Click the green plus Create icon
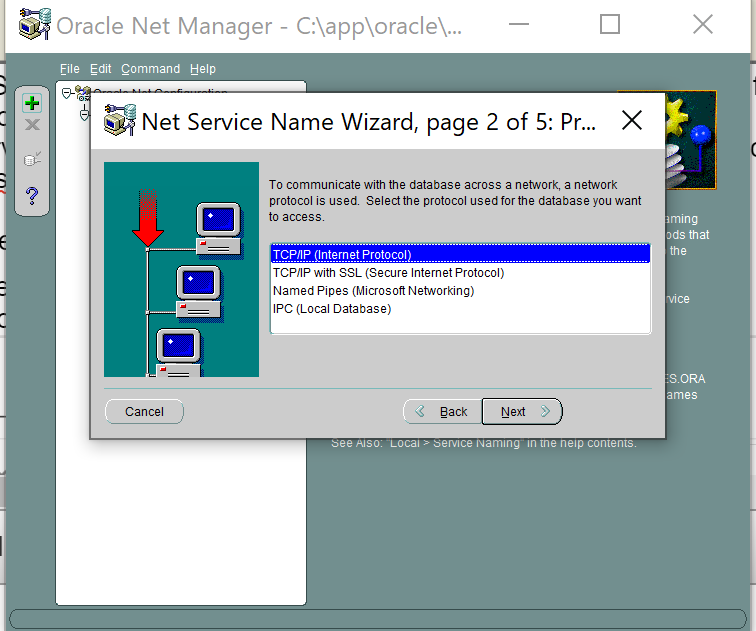 tap(32, 103)
